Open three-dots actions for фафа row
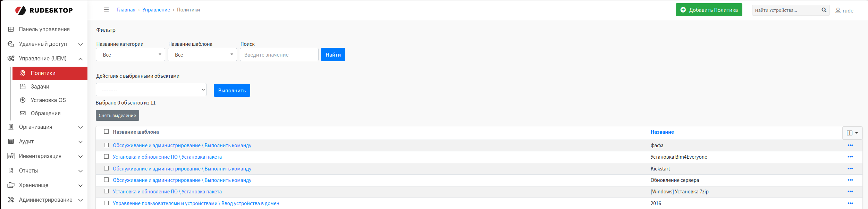 tap(850, 145)
